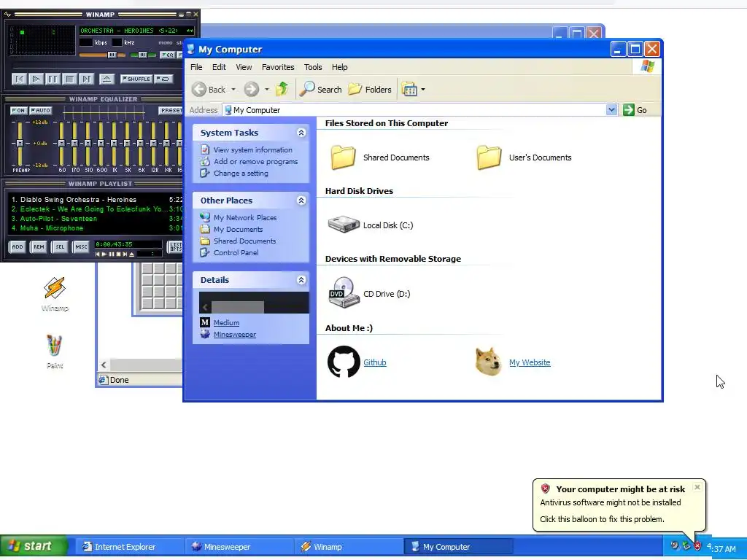The height and width of the screenshot is (560, 747).
Task: Click Go button
Action: click(x=635, y=110)
